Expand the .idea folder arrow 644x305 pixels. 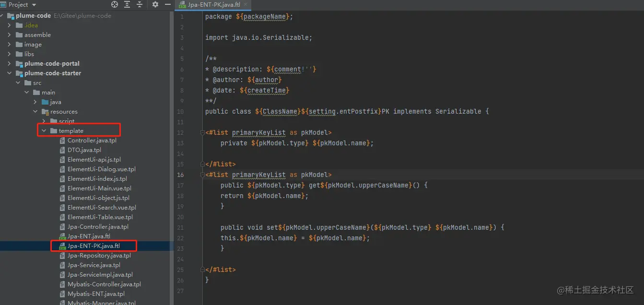(x=10, y=25)
